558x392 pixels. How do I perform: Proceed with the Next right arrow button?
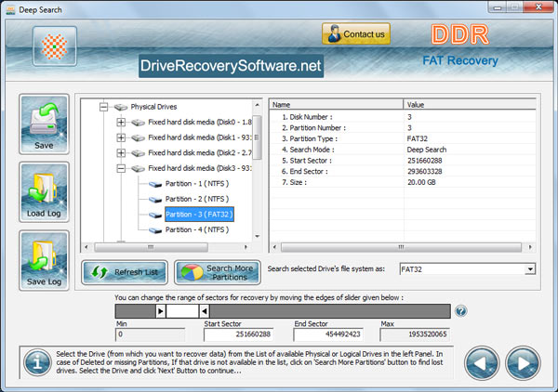pyautogui.click(x=523, y=363)
